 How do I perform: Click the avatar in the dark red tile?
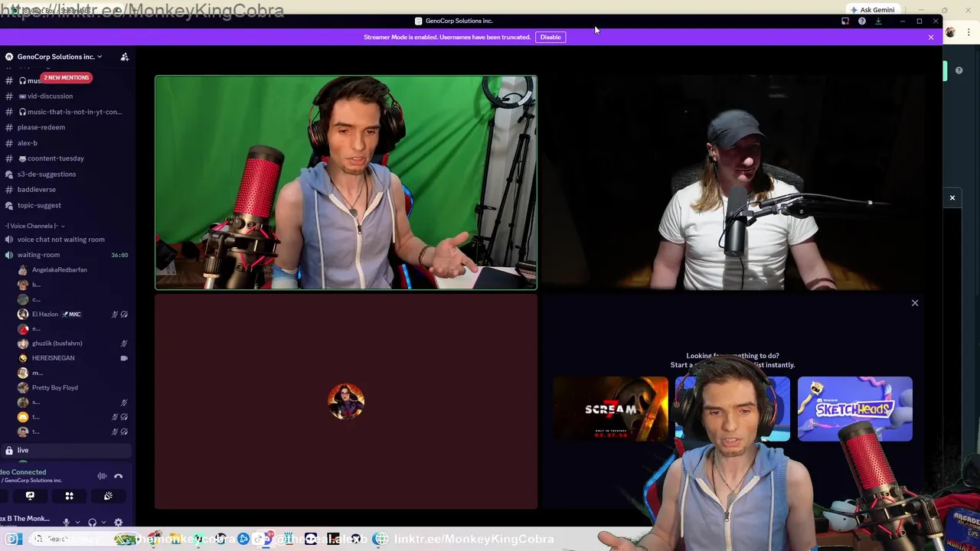point(346,402)
